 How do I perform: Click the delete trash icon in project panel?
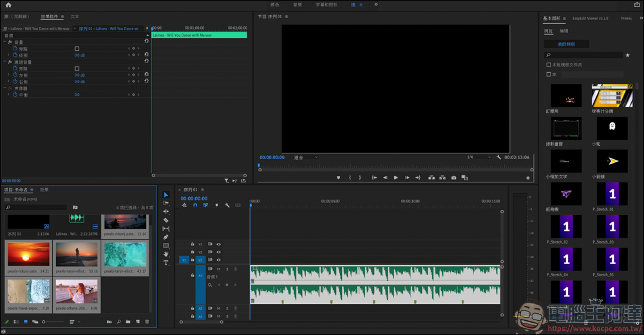click(x=147, y=322)
